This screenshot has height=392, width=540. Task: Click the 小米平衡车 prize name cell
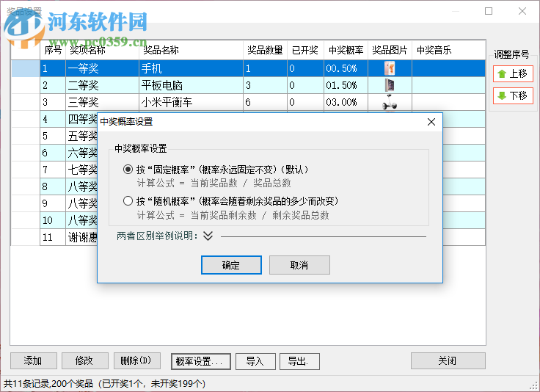pos(191,102)
